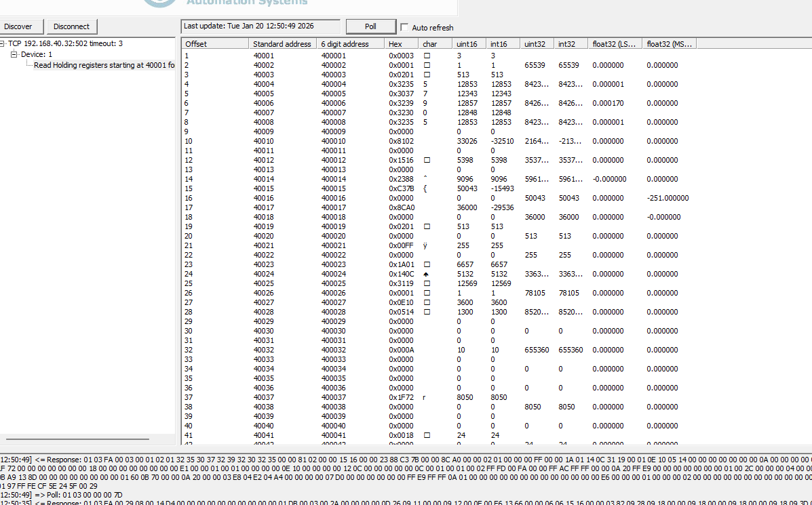
Task: Click the Standard address column header
Action: (282, 43)
